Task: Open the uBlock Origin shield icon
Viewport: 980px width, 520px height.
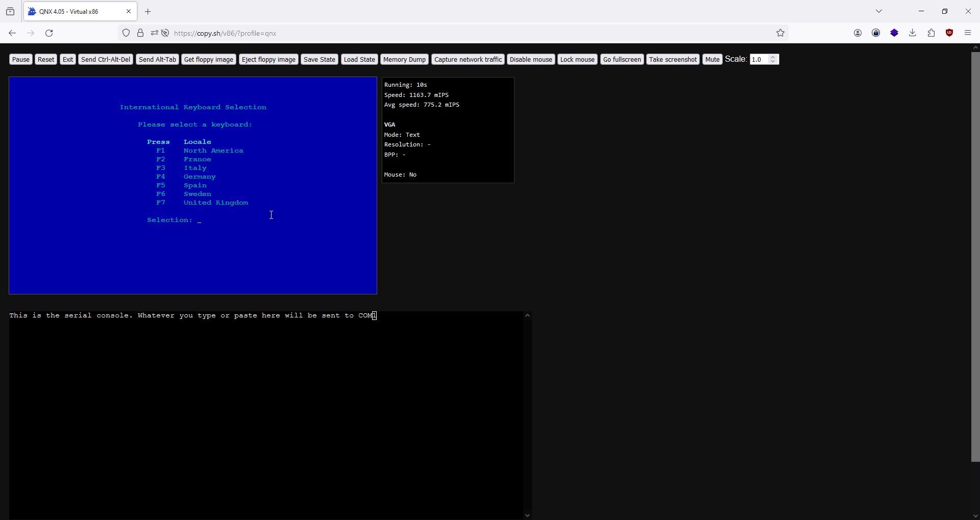Action: click(x=949, y=33)
